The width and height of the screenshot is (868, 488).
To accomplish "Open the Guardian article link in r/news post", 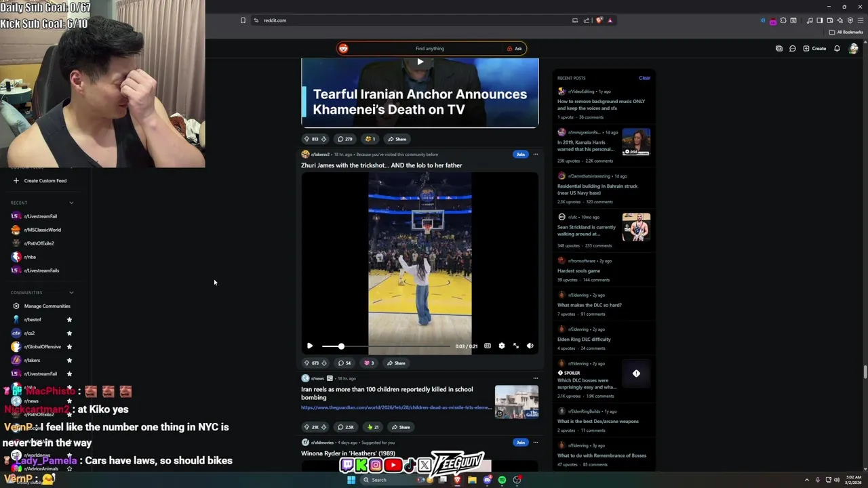I will [396, 407].
